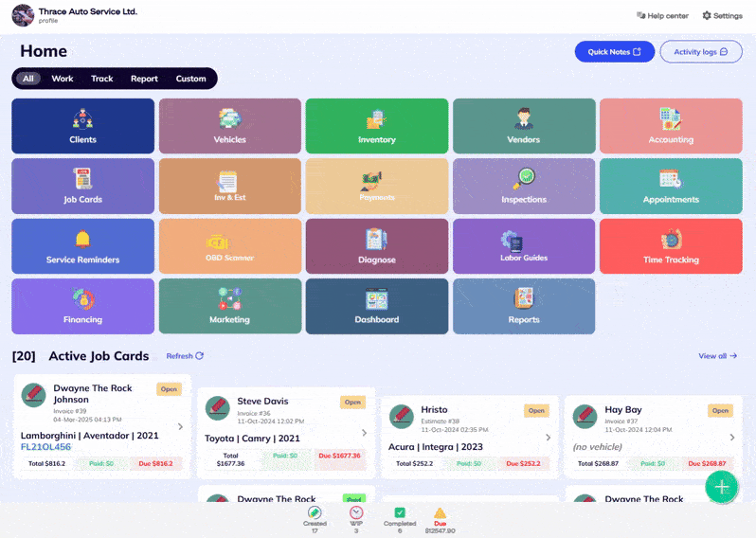Screen dimensions: 756x538
Task: Open the Time Tracking tile
Action: pyautogui.click(x=671, y=246)
